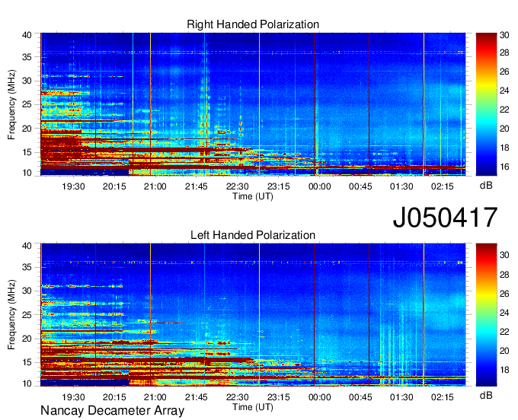Click 21:00 time tick under right-handed plot

coord(155,186)
